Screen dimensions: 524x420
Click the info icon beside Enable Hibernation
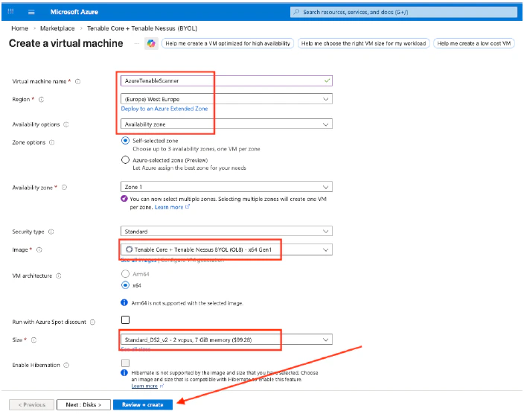click(66, 365)
